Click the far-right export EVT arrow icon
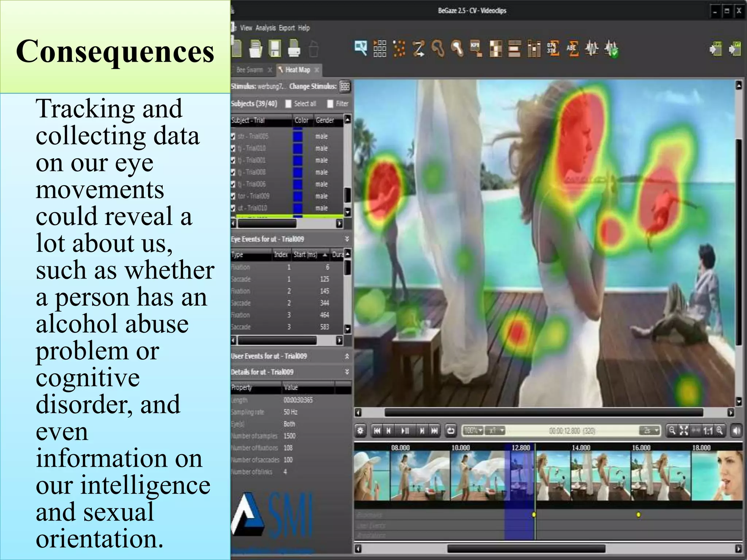The image size is (747, 560). point(735,49)
